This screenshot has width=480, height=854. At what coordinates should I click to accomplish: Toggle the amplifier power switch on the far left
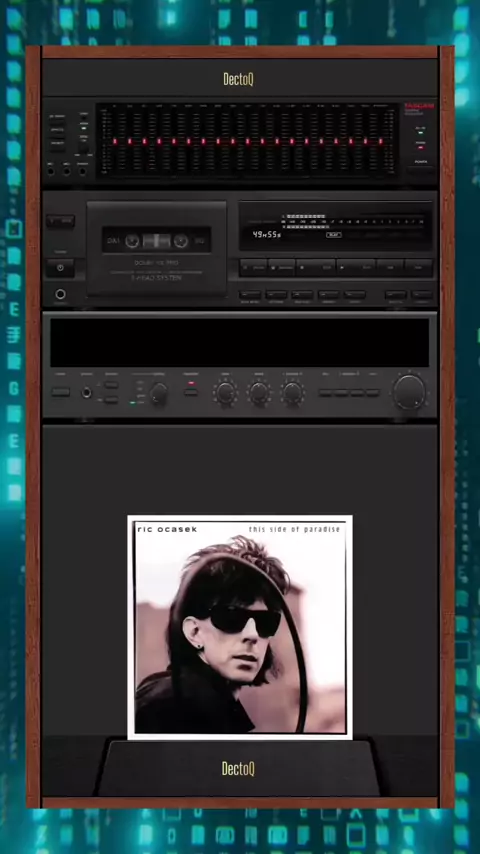[60, 392]
